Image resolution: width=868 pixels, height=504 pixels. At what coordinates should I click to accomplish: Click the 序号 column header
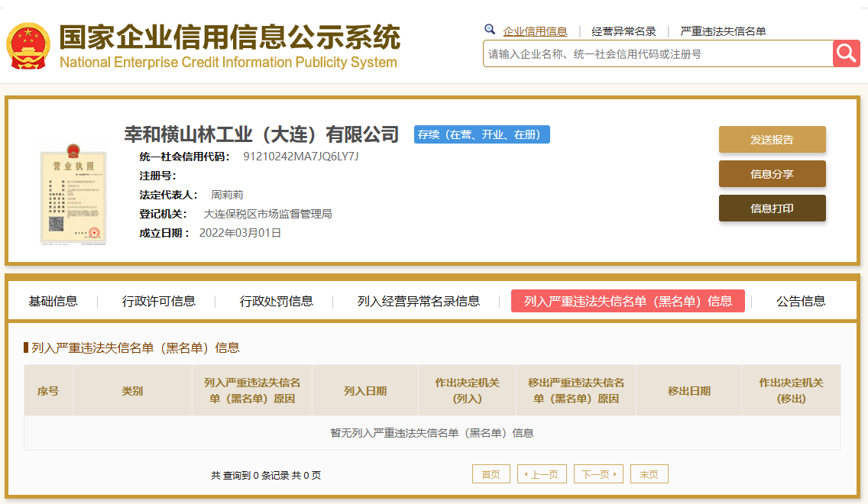[48, 390]
